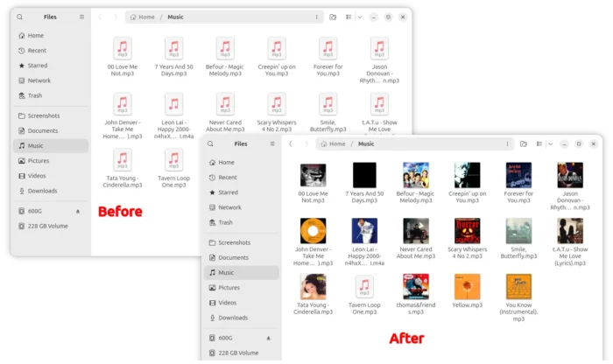Open Pictures in Before window sidebar

(x=51, y=160)
